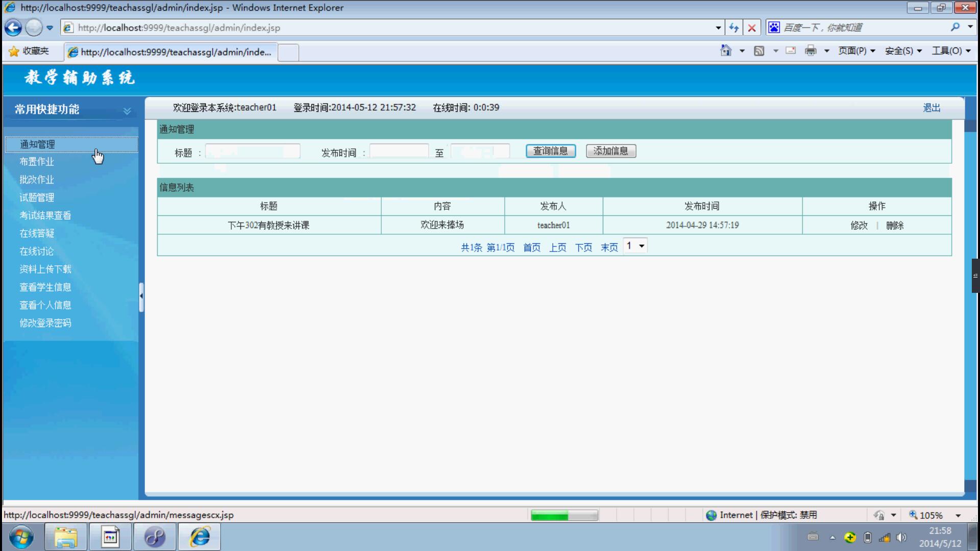Click the sidebar collapse arrow handle

[141, 297]
